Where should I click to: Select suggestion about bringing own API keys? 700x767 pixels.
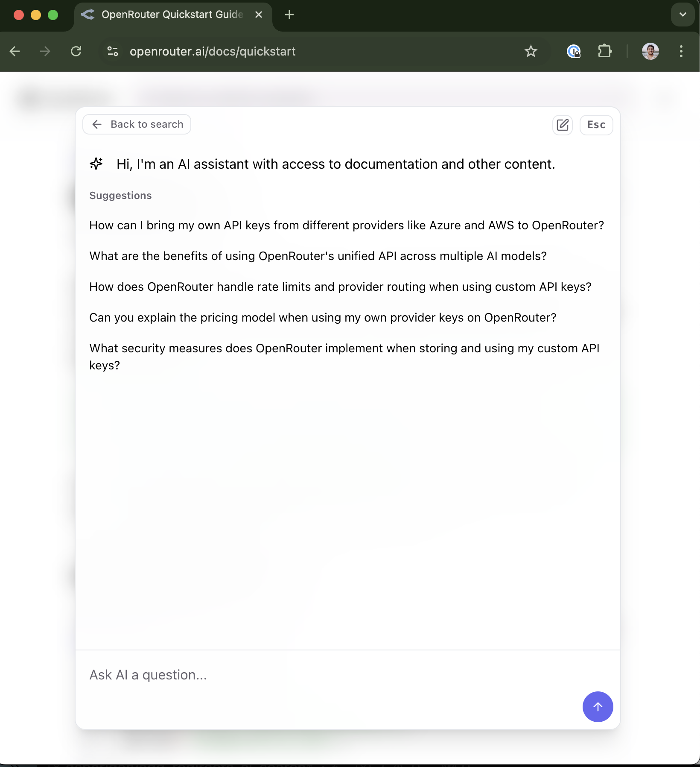click(x=347, y=225)
